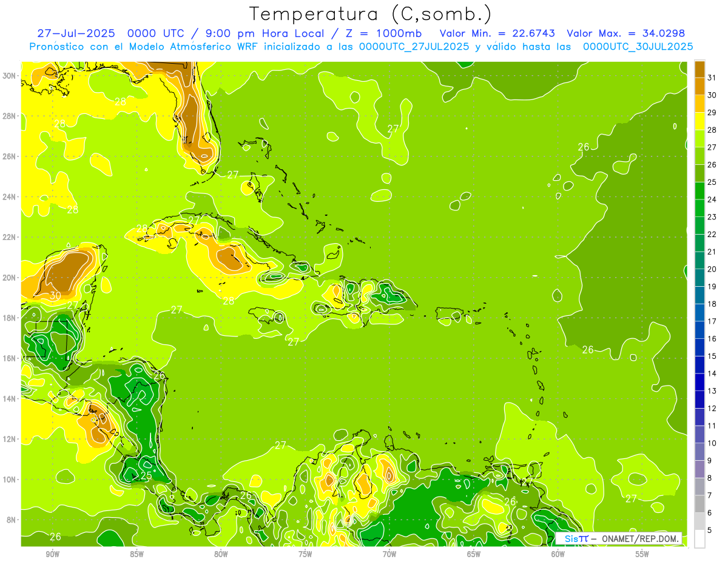Click the ONAMET/REP.DOM. credit label
Screen dimensions: 728x562
click(x=640, y=538)
